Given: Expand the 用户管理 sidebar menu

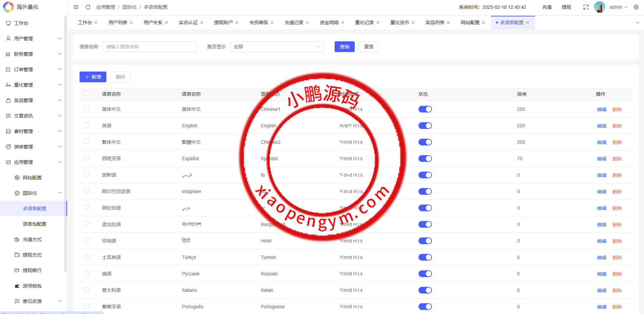Looking at the screenshot, I should [34, 39].
